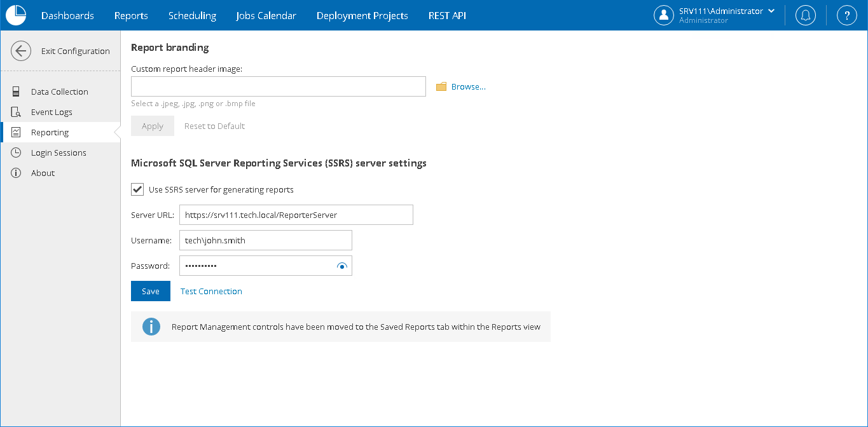Open the notifications bell

pos(805,15)
